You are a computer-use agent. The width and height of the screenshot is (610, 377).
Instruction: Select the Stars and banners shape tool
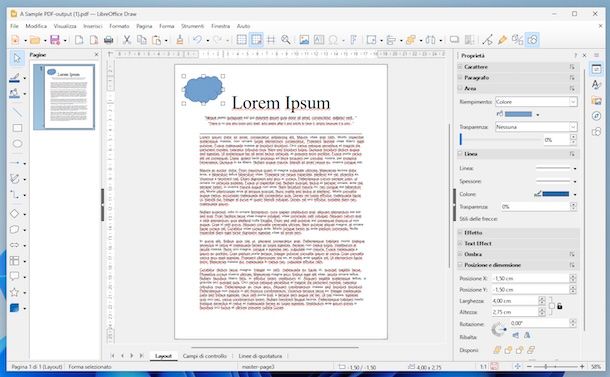[14, 292]
